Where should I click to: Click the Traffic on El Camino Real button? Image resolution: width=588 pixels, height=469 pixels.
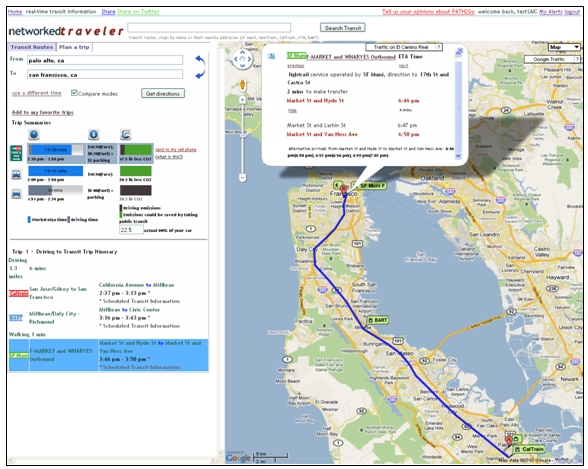coord(400,47)
